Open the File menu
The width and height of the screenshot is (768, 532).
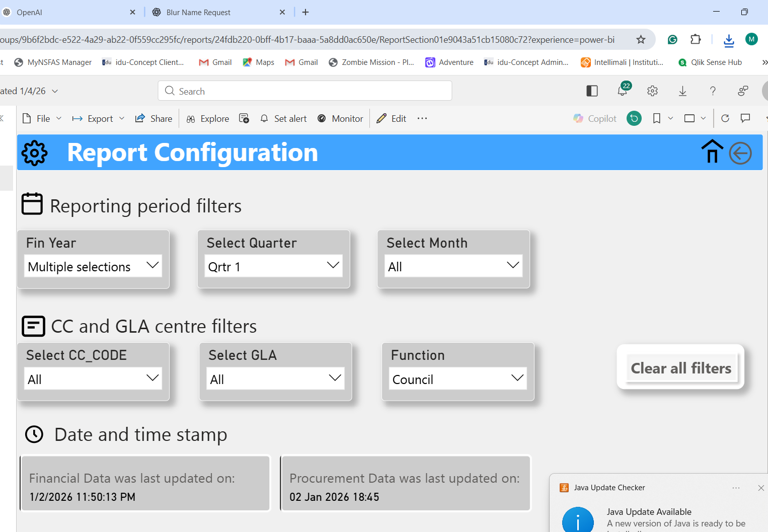42,118
